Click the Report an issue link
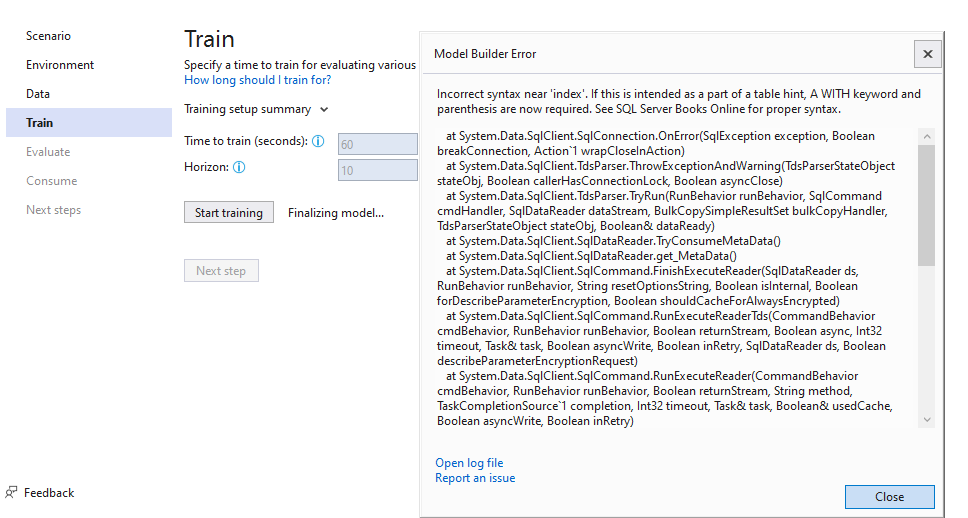 (x=475, y=478)
